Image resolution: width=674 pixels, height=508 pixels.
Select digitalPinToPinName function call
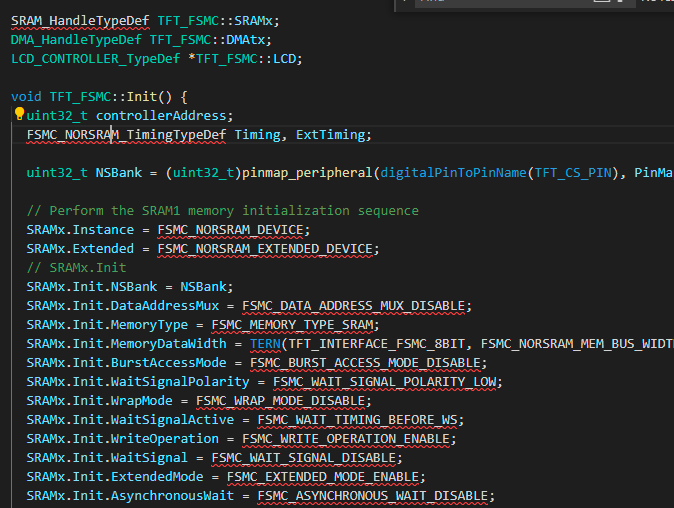pos(453,173)
